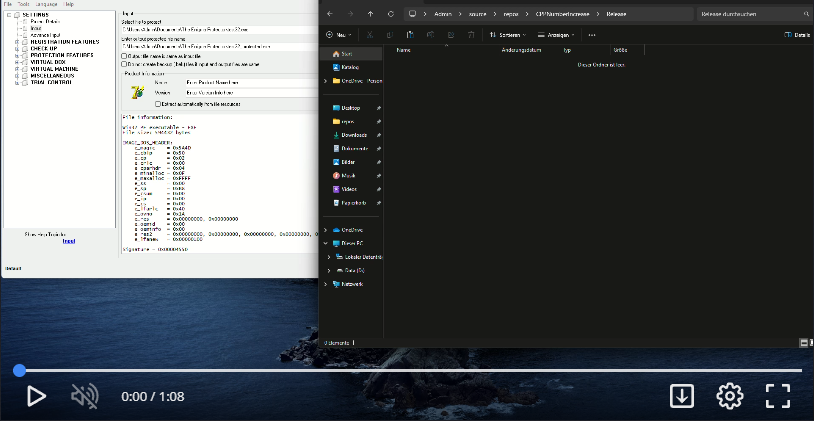Expand the OneDrive - Personal sidebar entry
The height and width of the screenshot is (421, 814).
coord(325,81)
